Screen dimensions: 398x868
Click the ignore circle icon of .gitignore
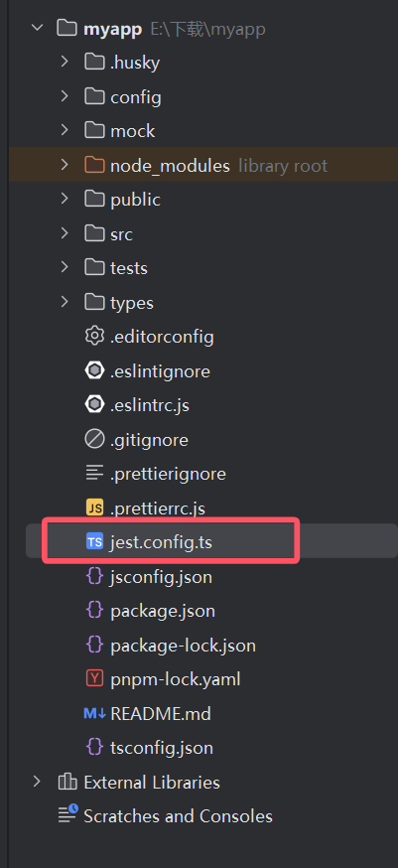tap(94, 440)
